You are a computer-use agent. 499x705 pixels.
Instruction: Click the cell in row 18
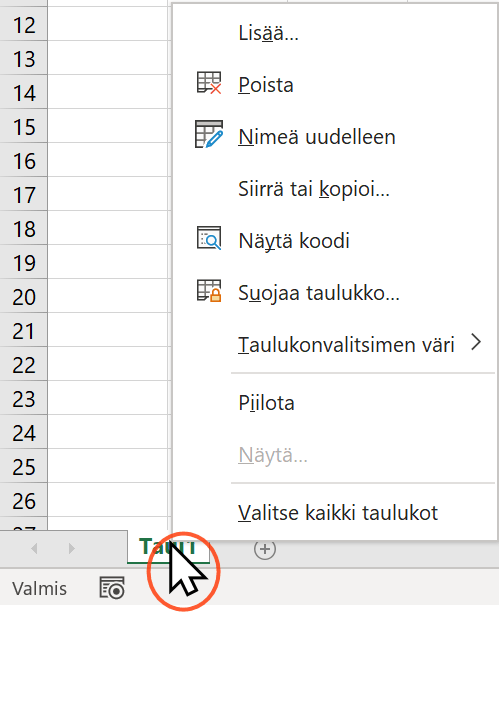107,228
